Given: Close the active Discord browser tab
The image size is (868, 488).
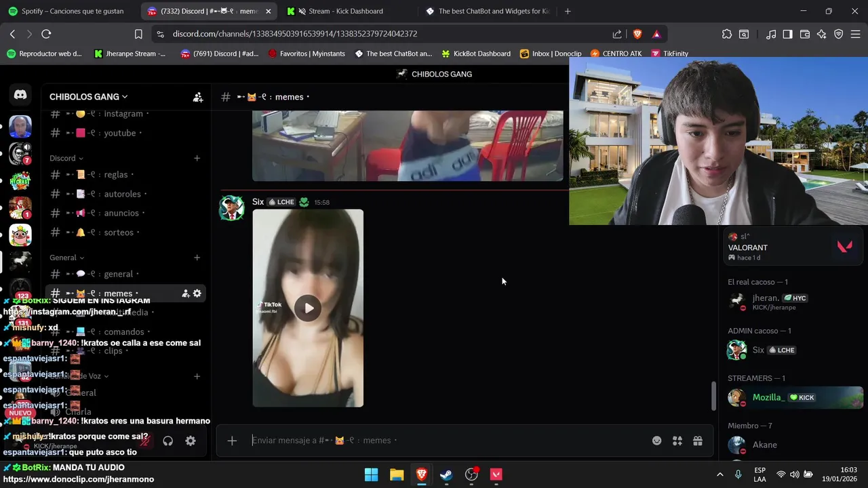Looking at the screenshot, I should (x=269, y=12).
